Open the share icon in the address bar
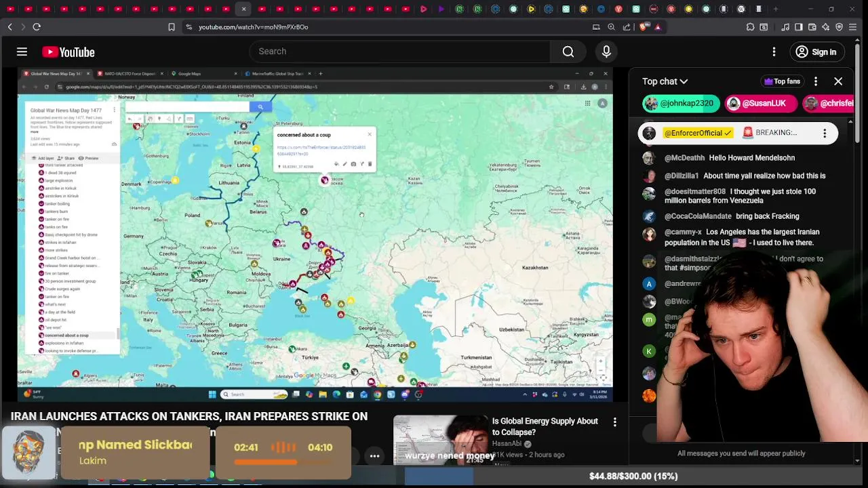Viewport: 868px width, 488px height. pos(627,27)
